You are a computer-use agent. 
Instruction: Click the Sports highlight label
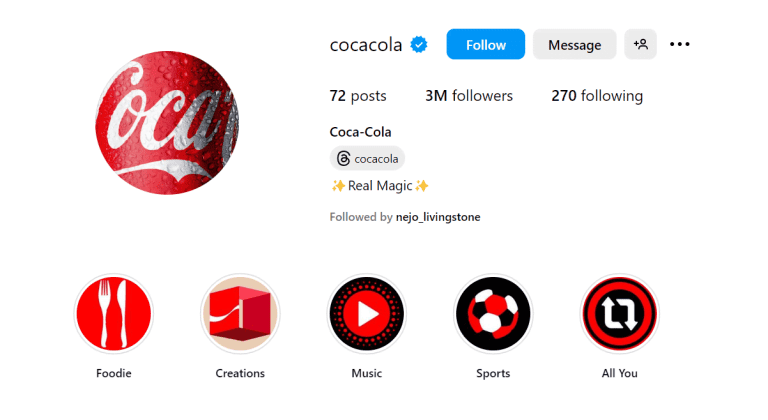493,373
